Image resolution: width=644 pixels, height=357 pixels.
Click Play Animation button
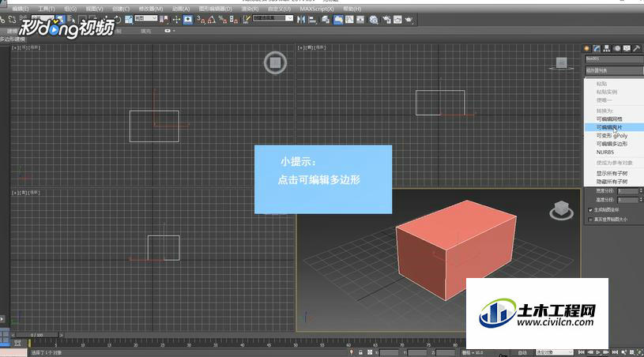pyautogui.click(x=598, y=352)
